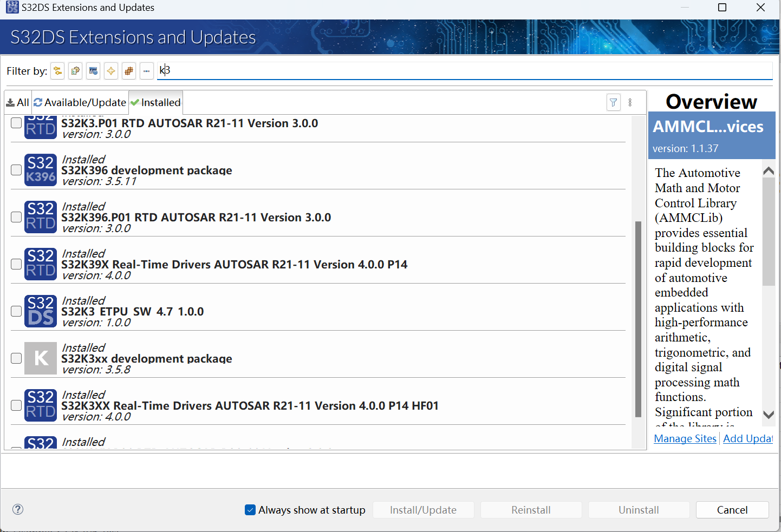Click the package-with-gear filter icon
The image size is (781, 532).
(x=75, y=71)
